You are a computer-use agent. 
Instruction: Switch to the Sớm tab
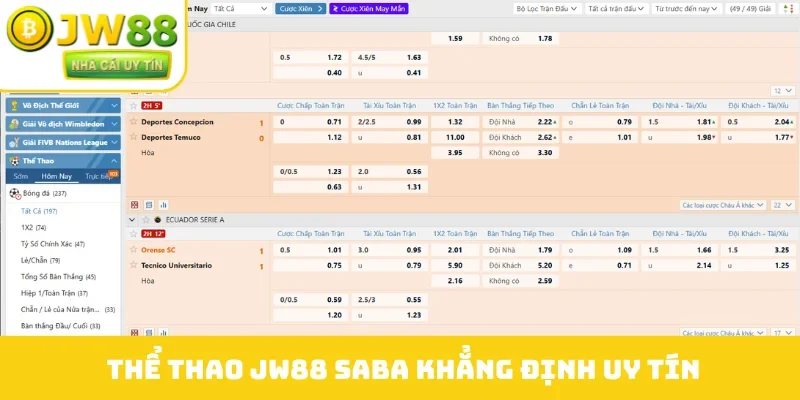click(x=21, y=177)
